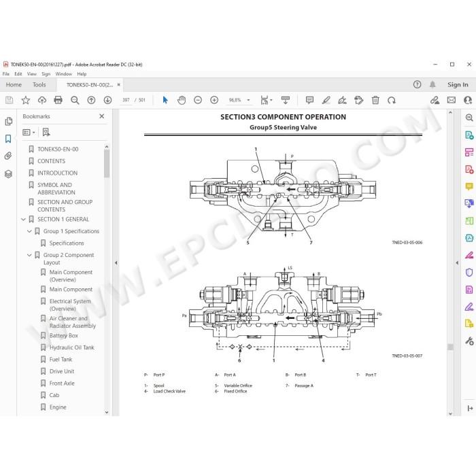
Task: Click the Sign document pen icon
Action: 343,100
